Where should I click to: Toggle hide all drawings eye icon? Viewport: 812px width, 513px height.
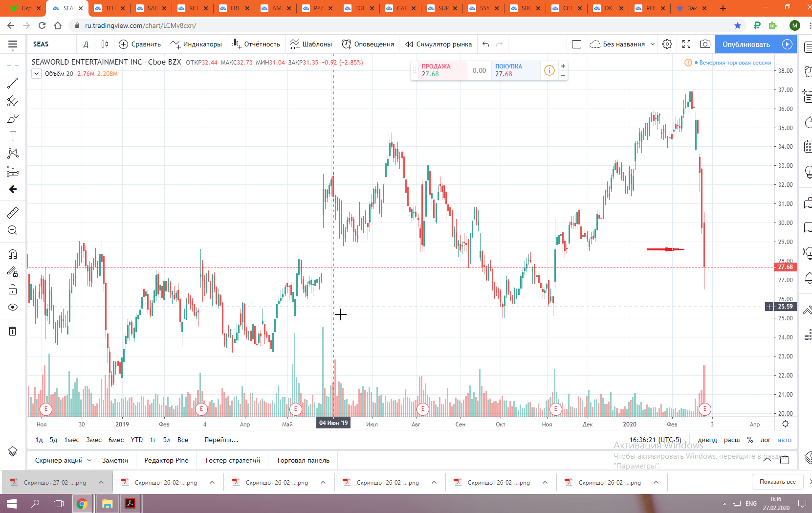pyautogui.click(x=13, y=307)
